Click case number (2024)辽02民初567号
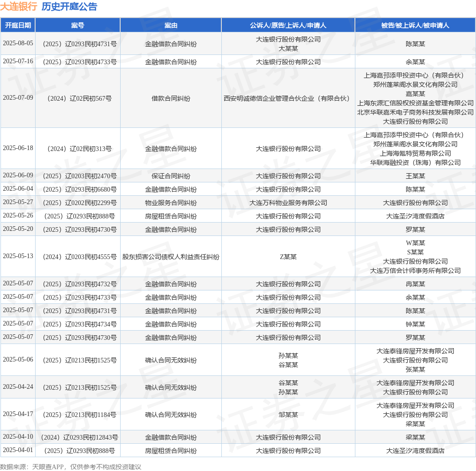Image resolution: width=476 pixels, height=471 pixels. 78,98
